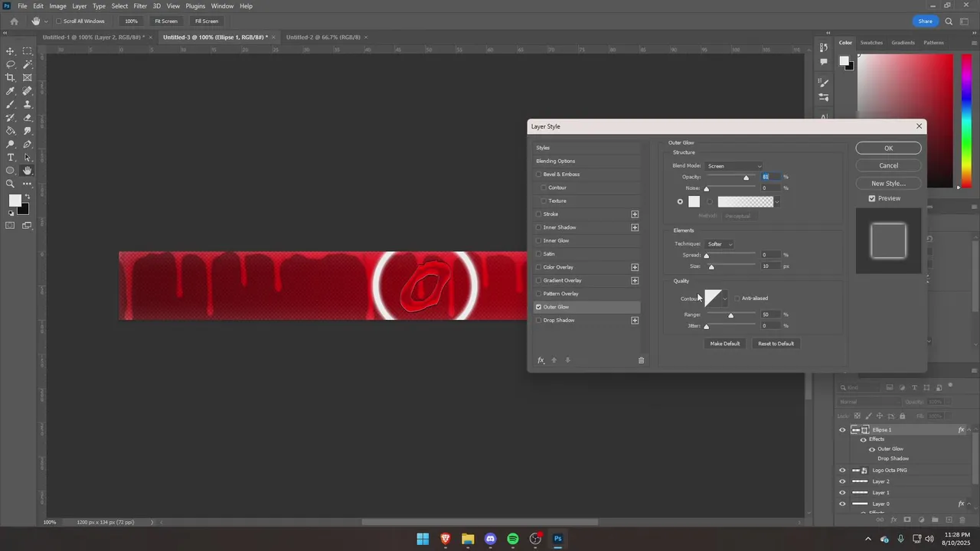Viewport: 980px width, 551px height.
Task: Enable the Inner Shadow checkbox
Action: click(539, 227)
